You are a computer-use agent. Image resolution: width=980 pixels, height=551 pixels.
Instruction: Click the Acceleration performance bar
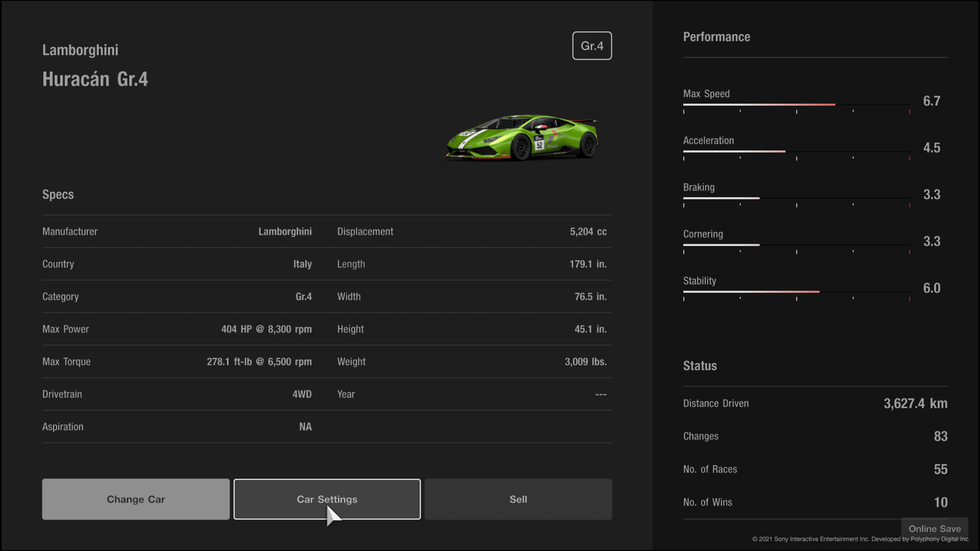(796, 151)
